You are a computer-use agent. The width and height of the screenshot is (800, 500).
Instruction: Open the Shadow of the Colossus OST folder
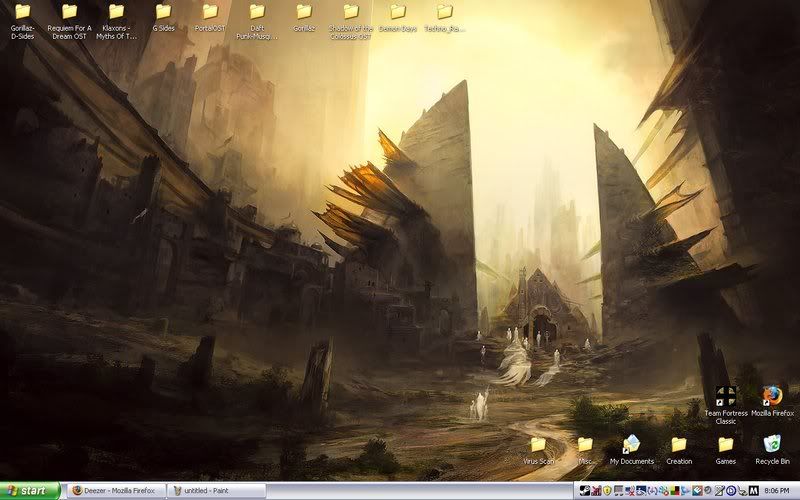click(x=351, y=12)
